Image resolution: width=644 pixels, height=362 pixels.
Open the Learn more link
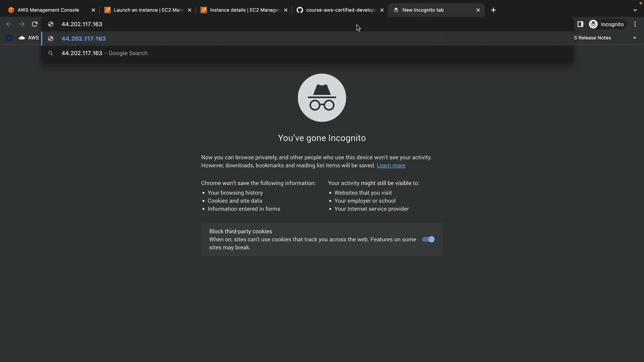pyautogui.click(x=391, y=166)
